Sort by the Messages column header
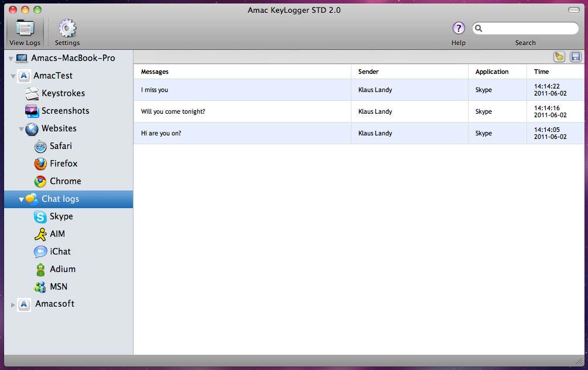The width and height of the screenshot is (588, 370). click(x=242, y=72)
